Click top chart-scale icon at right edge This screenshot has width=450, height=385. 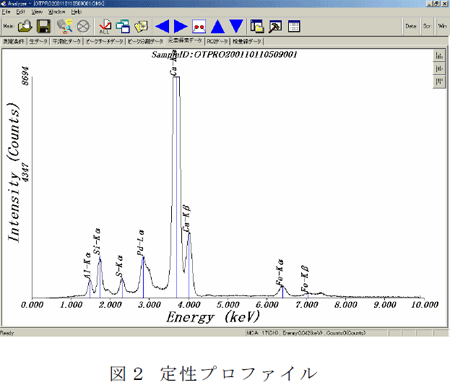click(x=439, y=56)
